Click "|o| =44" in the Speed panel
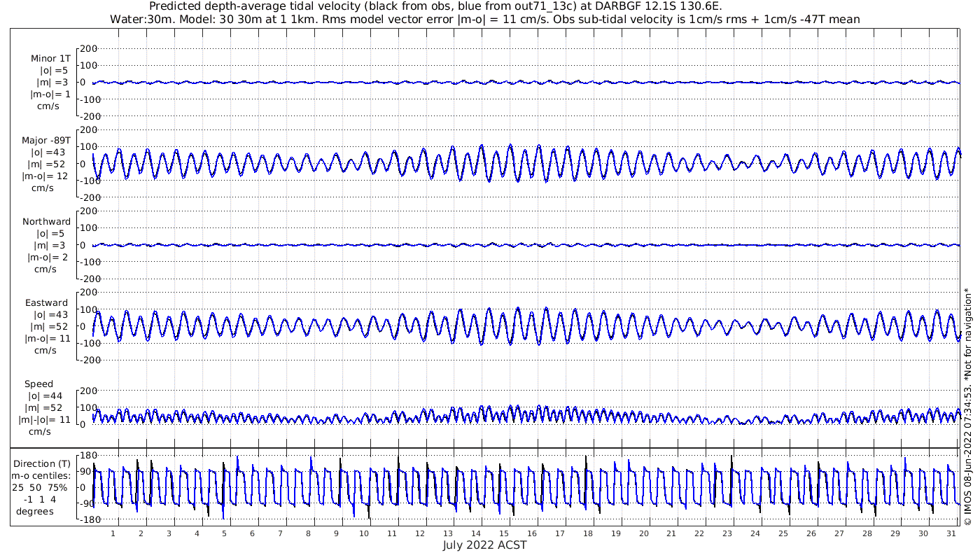This screenshot has height=560, width=980. click(45, 396)
